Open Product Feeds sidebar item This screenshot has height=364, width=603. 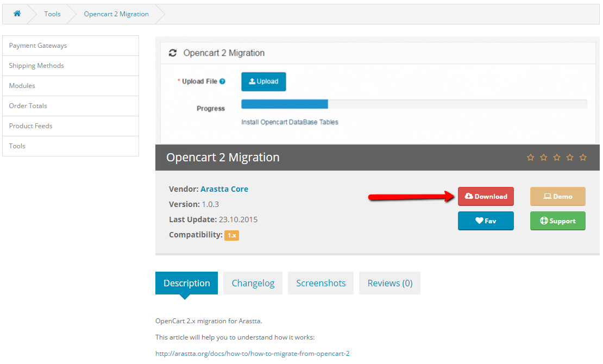71,126
